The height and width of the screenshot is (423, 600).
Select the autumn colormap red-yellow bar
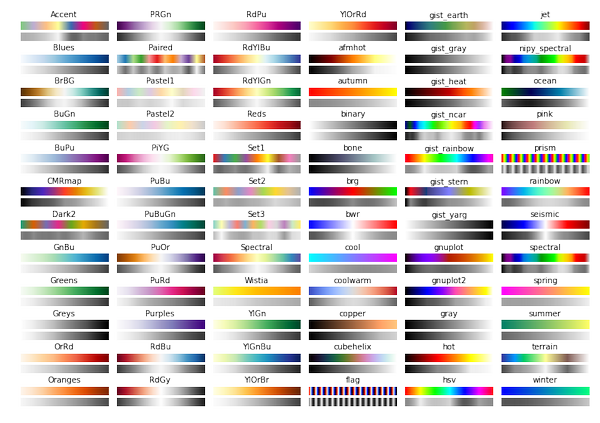pyautogui.click(x=353, y=92)
